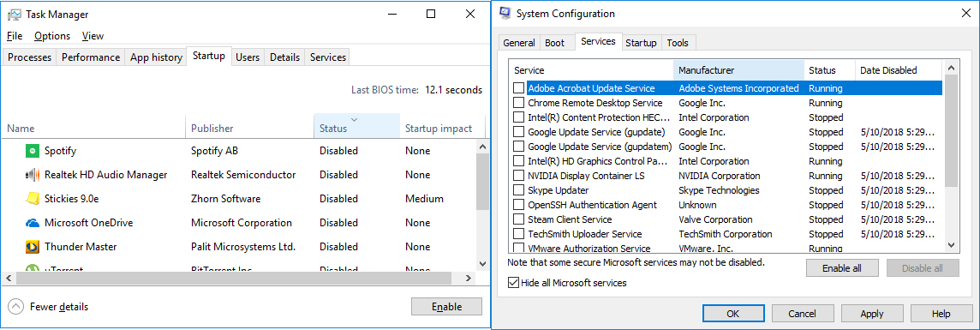
Task: Switch to the Users tab
Action: click(248, 57)
